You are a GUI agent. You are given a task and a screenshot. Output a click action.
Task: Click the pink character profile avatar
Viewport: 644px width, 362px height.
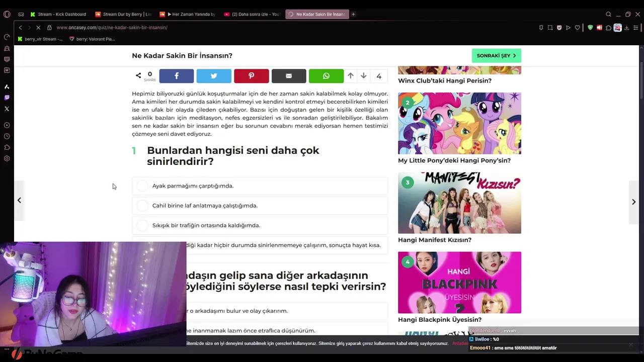617,28
